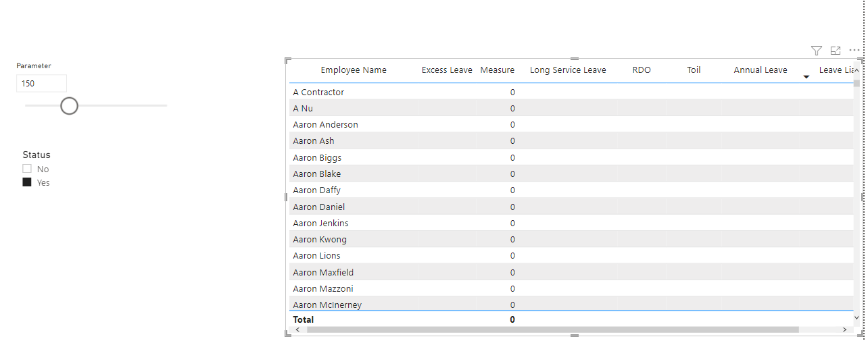Image resolution: width=868 pixels, height=341 pixels.
Task: Click the Status slicer title
Action: click(x=37, y=155)
